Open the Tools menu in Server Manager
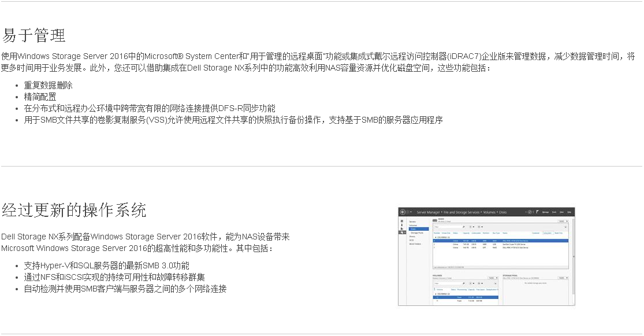644x336 pixels. 554,212
